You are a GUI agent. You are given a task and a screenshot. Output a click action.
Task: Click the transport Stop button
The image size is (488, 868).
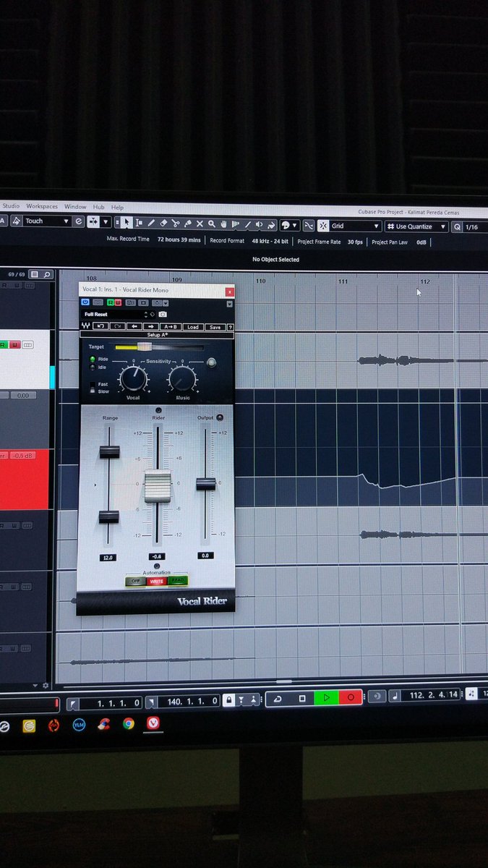point(302,698)
